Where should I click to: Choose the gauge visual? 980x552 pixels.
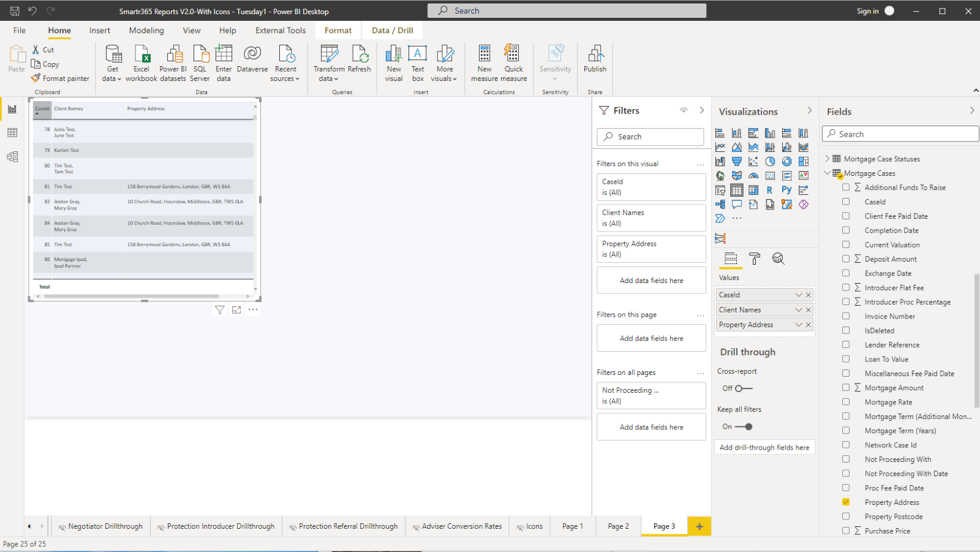[x=753, y=176]
